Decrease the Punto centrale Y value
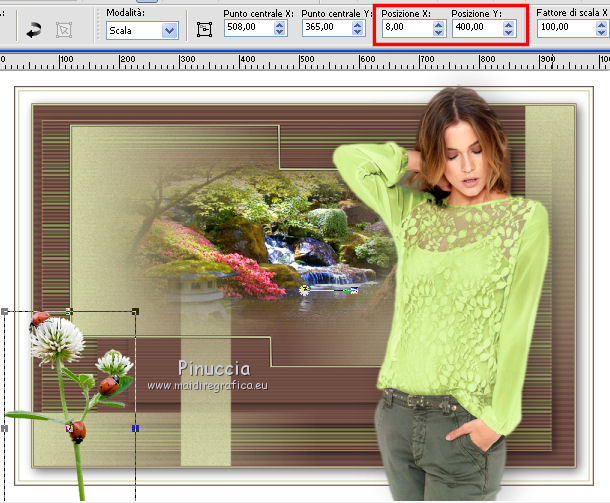 point(358,32)
